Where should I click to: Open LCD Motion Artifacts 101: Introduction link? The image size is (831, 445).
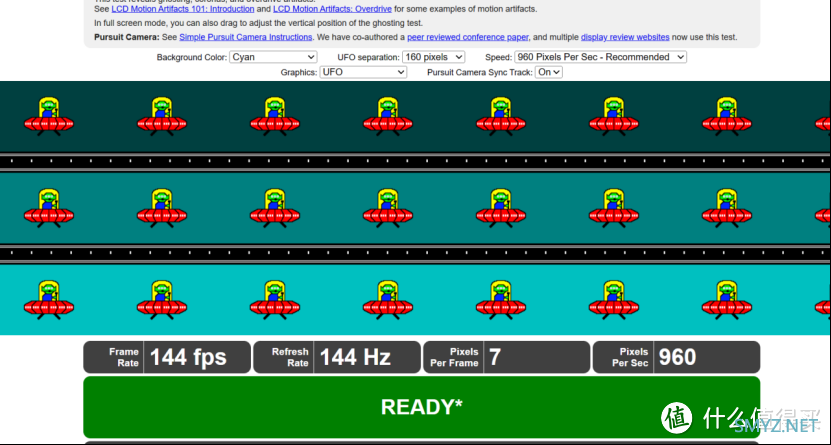click(183, 9)
